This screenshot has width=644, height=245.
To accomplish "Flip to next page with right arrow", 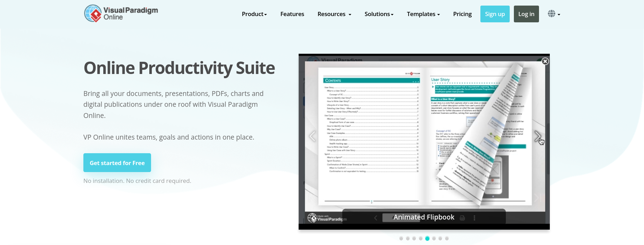I will (x=538, y=136).
